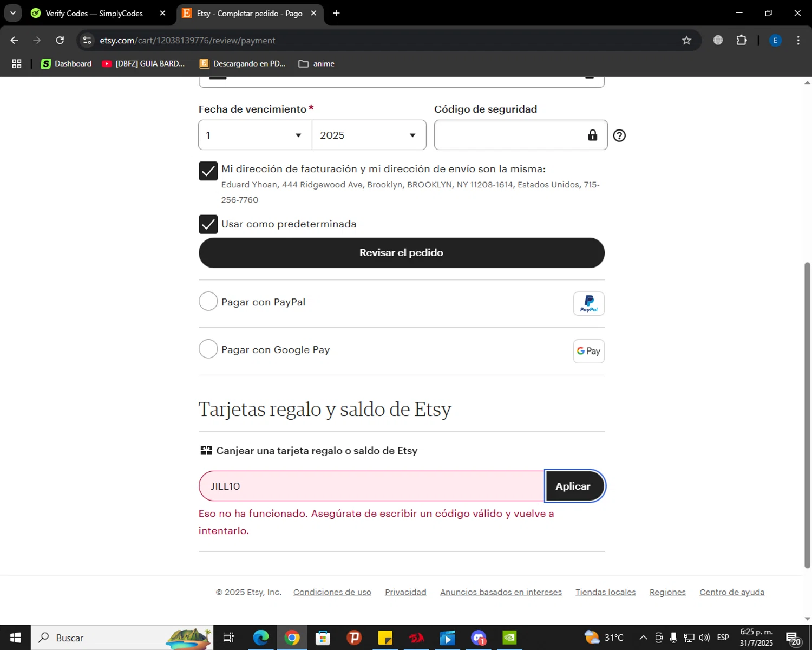Open the Extensions puzzle icon
Image resolution: width=812 pixels, height=650 pixels.
tap(742, 40)
